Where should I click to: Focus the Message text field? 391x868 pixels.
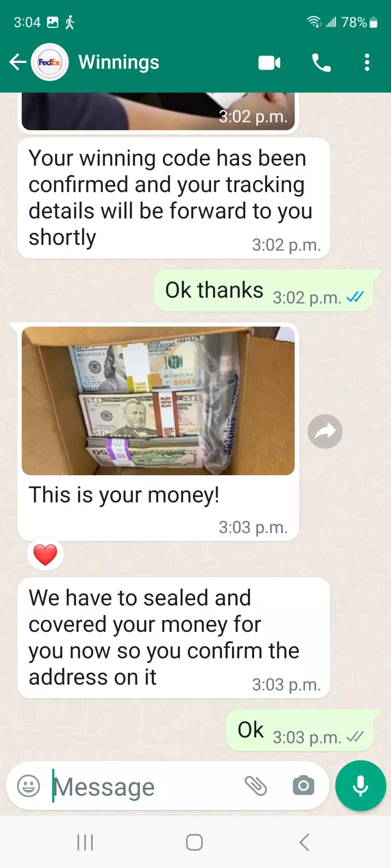click(x=143, y=786)
